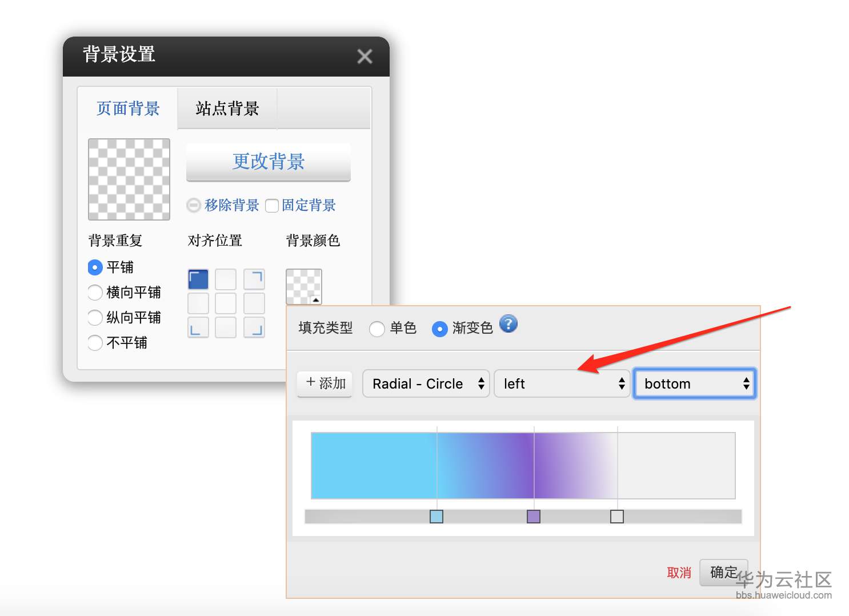Switch to the 站点背景 tab

pos(227,108)
